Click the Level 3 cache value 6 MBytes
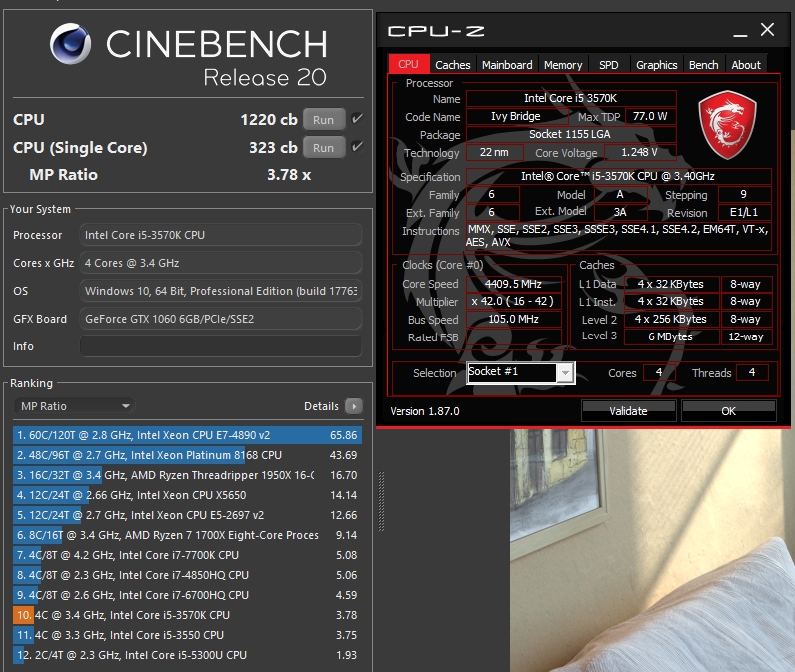Viewport: 795px width, 672px height. pyautogui.click(x=671, y=336)
